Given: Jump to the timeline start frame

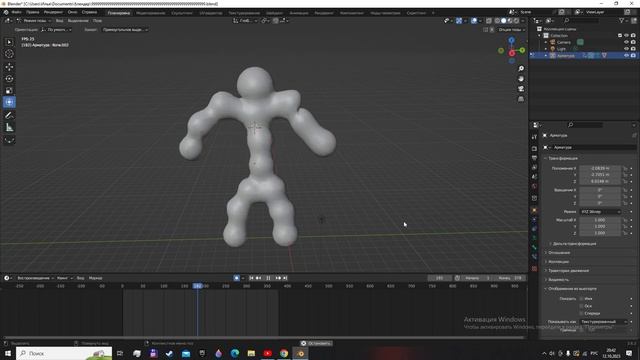Looking at the screenshot, I should pyautogui.click(x=251, y=278).
